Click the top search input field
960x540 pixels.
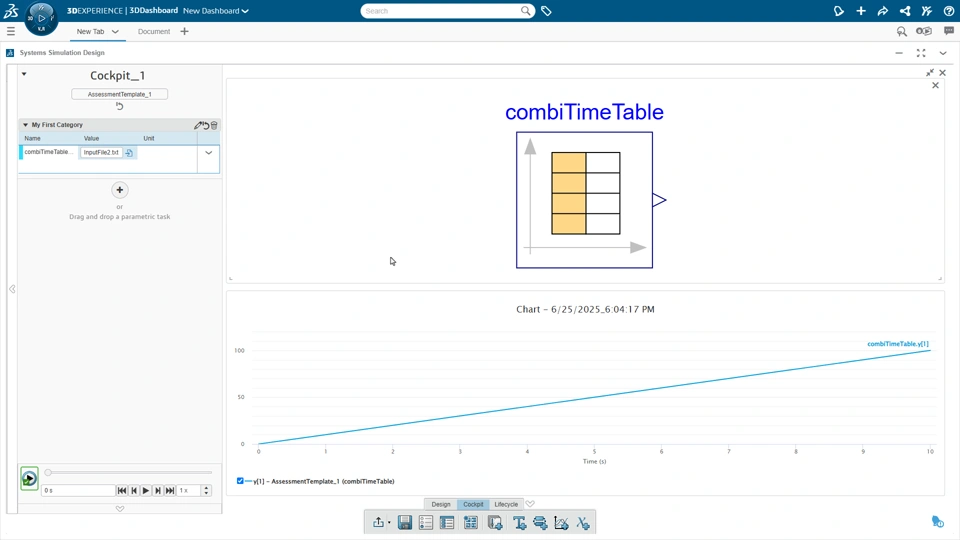pos(440,11)
